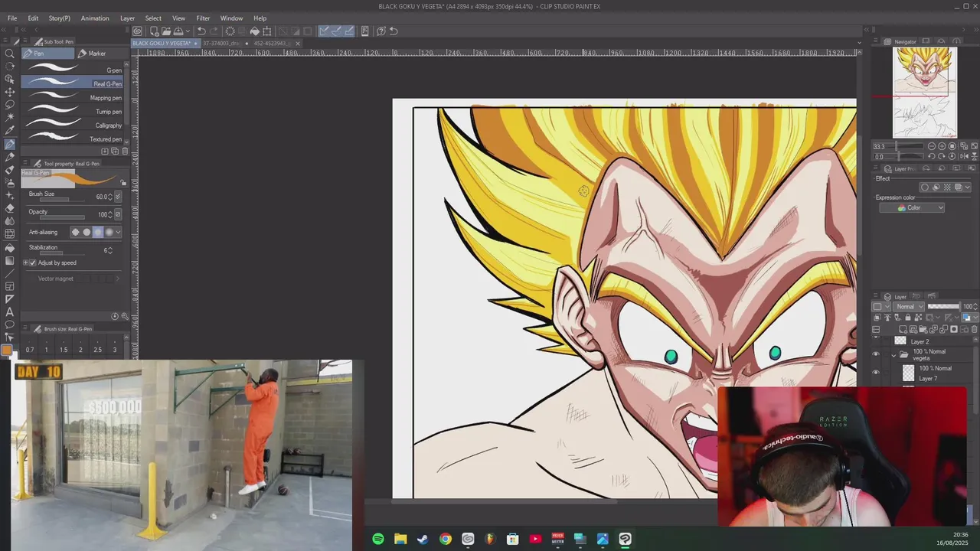
Task: Select the G-pen sub tool
Action: click(x=72, y=70)
